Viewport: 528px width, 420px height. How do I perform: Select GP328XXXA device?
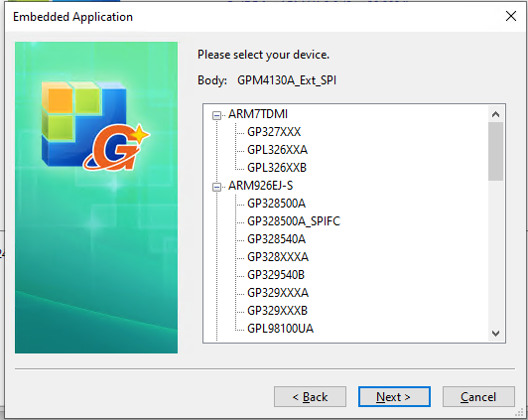click(x=278, y=256)
